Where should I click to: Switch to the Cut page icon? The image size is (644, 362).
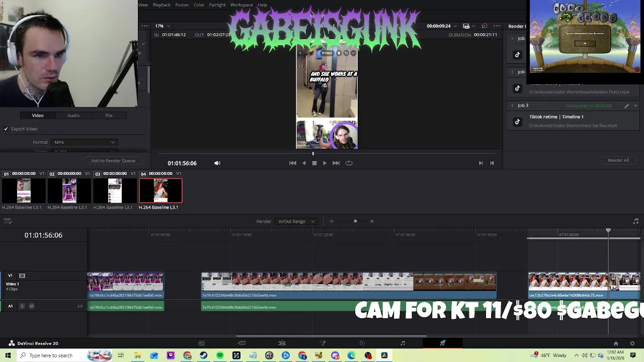242,343
